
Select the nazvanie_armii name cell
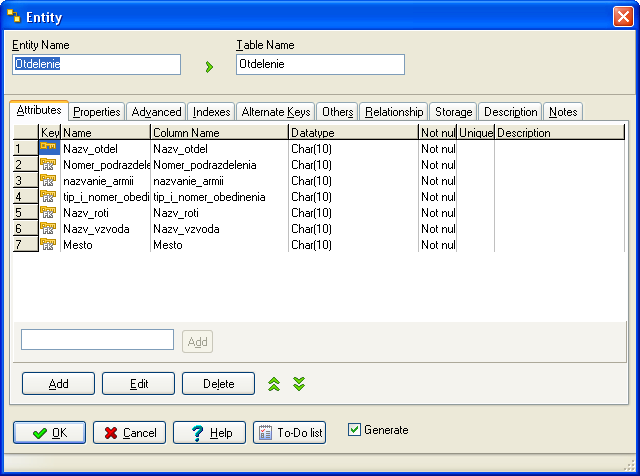click(x=105, y=181)
